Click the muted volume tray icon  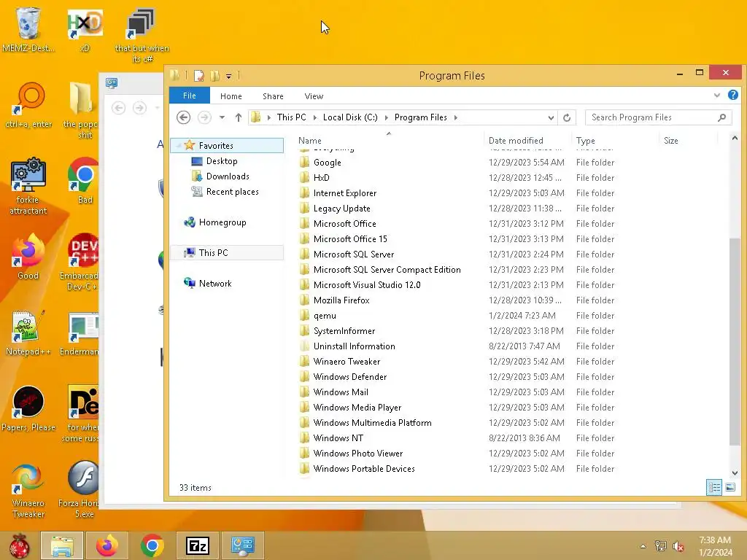pyautogui.click(x=678, y=546)
